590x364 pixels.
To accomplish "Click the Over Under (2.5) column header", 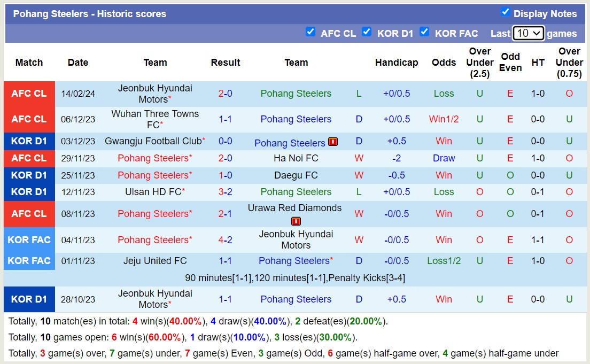I will click(x=479, y=63).
